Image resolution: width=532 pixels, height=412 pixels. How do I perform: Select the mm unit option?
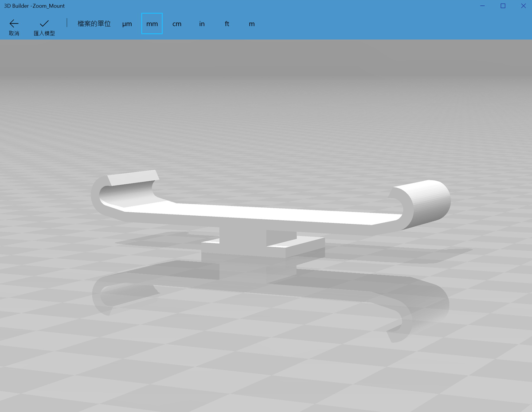[x=152, y=24]
